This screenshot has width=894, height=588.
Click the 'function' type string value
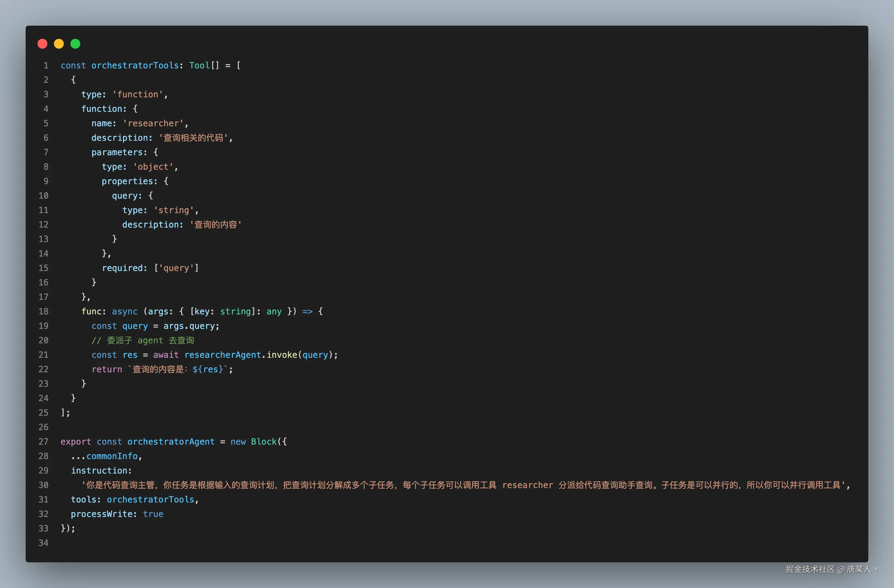(x=138, y=94)
